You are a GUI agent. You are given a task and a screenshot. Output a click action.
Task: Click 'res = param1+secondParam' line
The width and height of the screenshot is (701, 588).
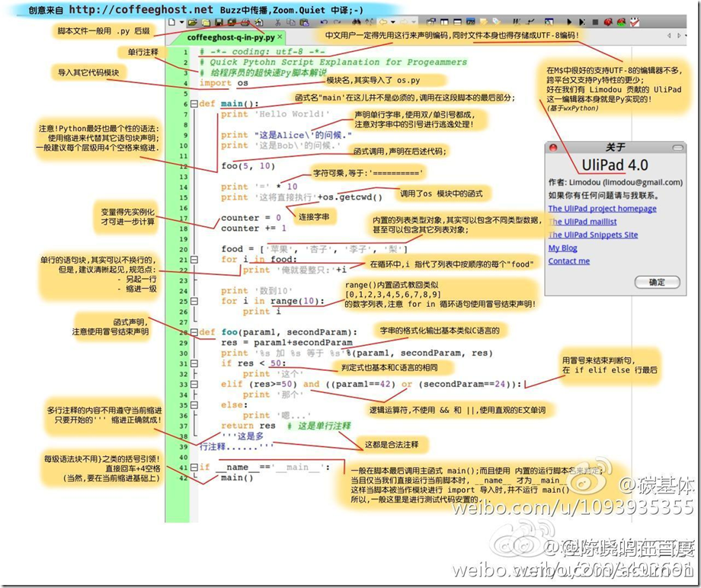(286, 343)
